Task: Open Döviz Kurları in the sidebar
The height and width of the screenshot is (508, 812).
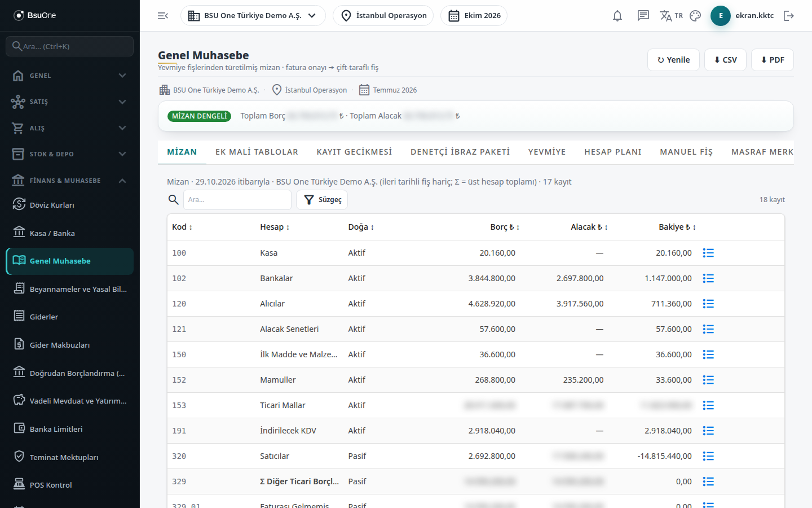Action: [x=70, y=205]
